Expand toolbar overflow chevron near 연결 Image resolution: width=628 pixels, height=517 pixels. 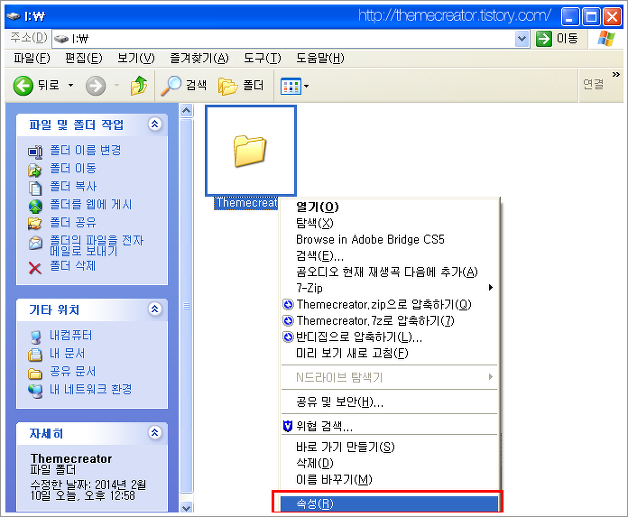pyautogui.click(x=616, y=74)
